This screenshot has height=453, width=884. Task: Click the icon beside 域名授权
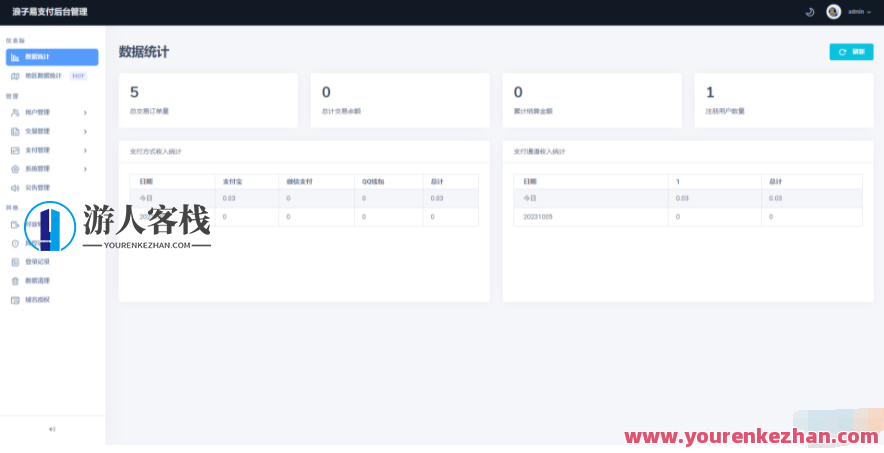[15, 299]
